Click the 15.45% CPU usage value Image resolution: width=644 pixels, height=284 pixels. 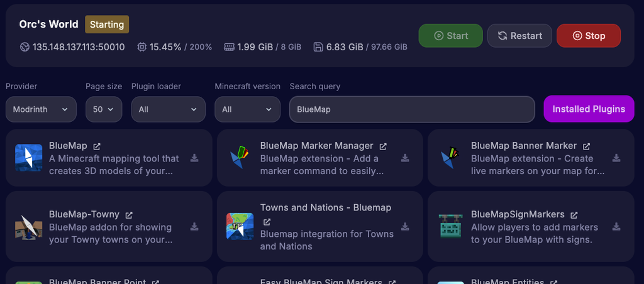click(x=165, y=46)
